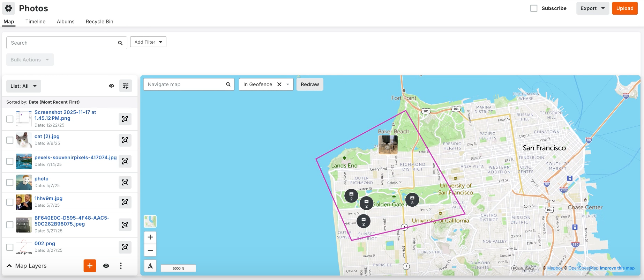Enable the Subscribe checkbox

coord(534,8)
